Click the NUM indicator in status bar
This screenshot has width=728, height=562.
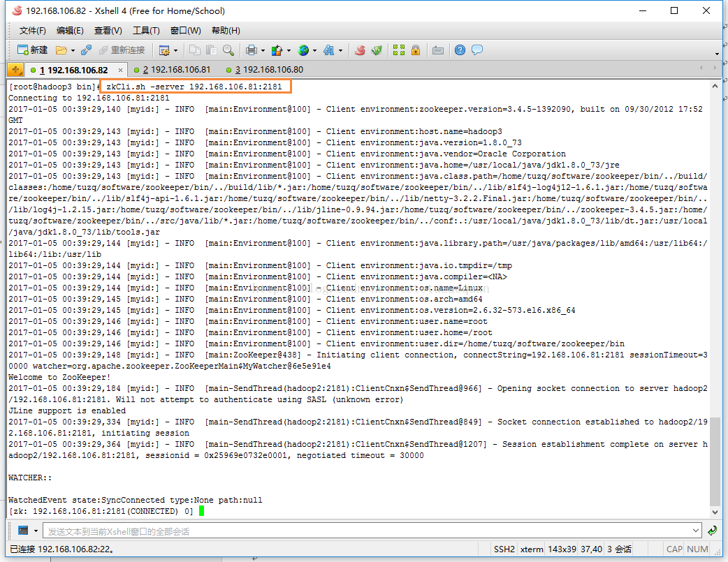tap(697, 549)
